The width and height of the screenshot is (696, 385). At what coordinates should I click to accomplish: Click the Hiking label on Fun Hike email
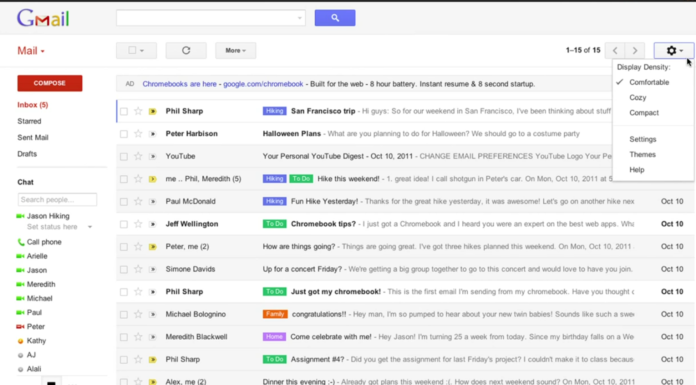tap(274, 202)
